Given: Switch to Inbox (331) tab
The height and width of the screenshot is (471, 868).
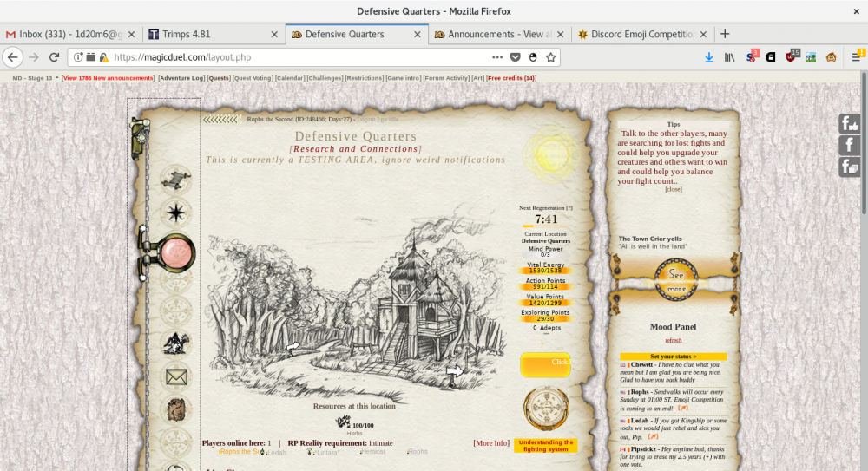Looking at the screenshot, I should click(x=70, y=35).
